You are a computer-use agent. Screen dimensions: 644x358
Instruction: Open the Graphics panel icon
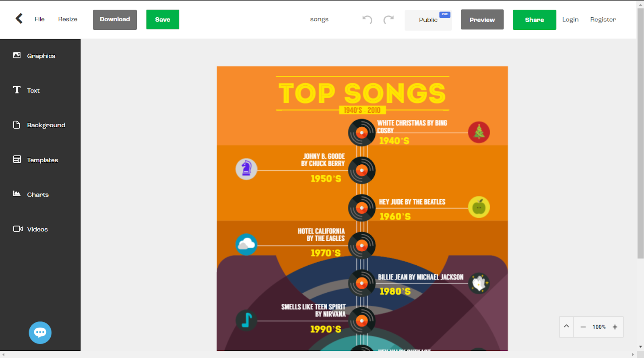tap(17, 55)
